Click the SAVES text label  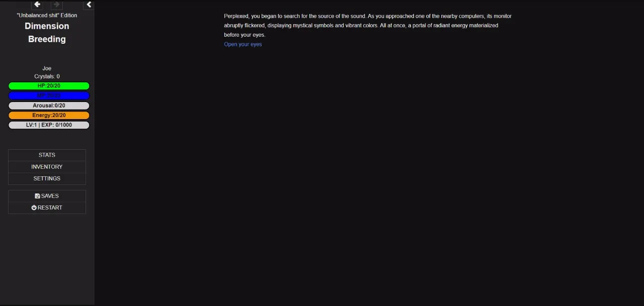pos(50,196)
